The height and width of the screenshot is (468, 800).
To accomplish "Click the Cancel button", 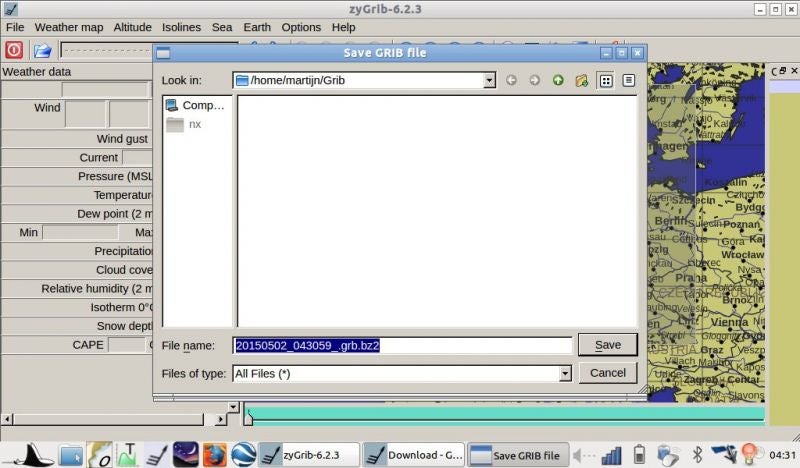I will (608, 373).
